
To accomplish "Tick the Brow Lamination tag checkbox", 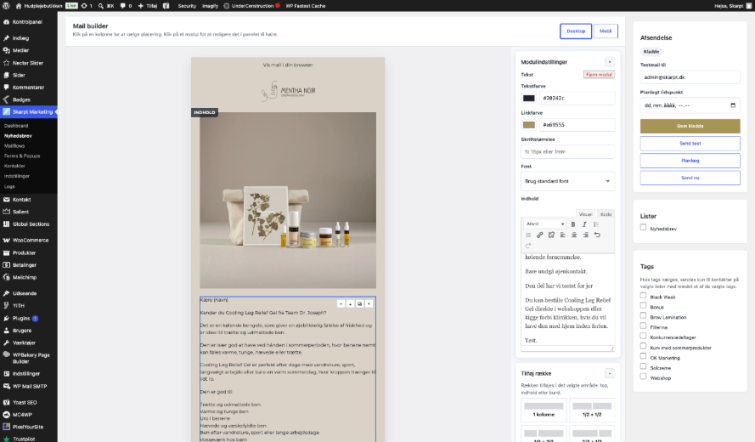I will click(643, 315).
